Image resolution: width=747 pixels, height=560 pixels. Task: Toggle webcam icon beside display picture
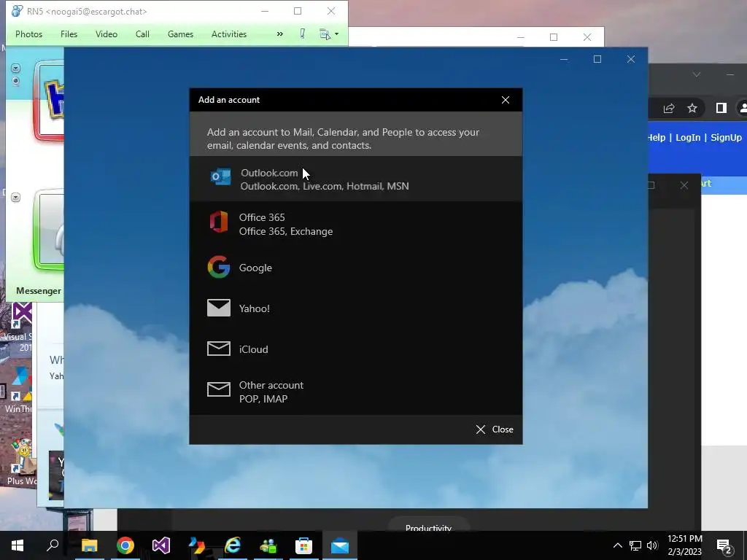[x=16, y=81]
